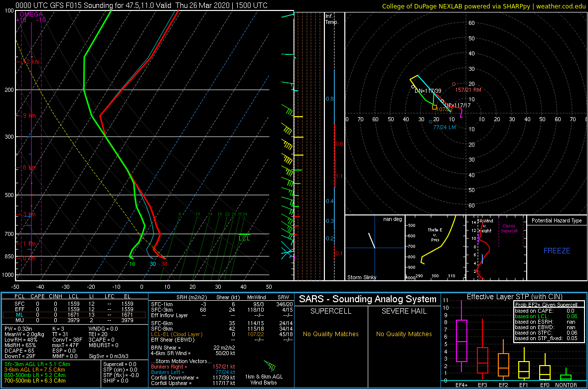Click the 'Prob EF2+ Given Supercell' header
The height and width of the screenshot is (389, 588).
click(x=546, y=305)
